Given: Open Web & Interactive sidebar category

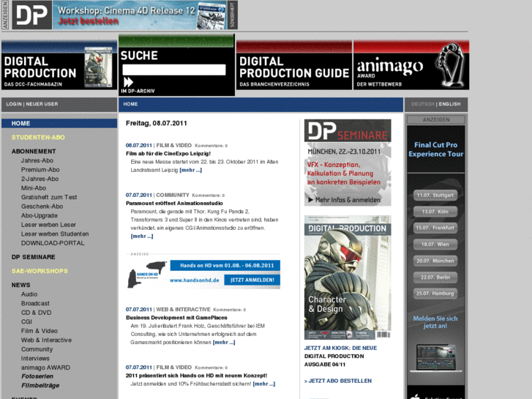Looking at the screenshot, I should [46, 340].
